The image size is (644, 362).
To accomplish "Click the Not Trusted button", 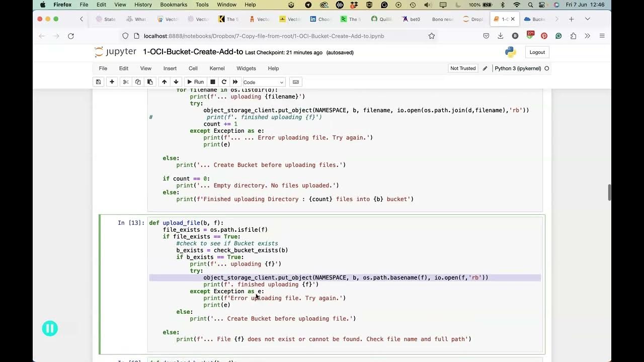I will (463, 68).
